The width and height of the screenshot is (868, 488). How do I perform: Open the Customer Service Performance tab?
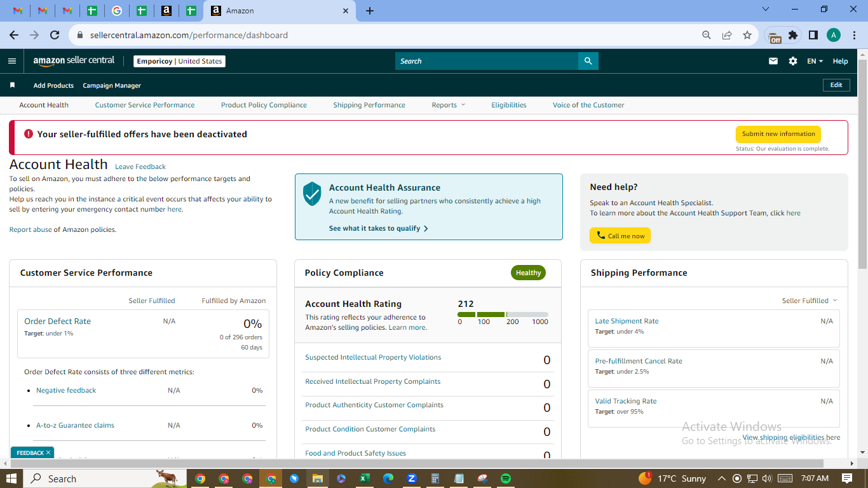(x=145, y=105)
